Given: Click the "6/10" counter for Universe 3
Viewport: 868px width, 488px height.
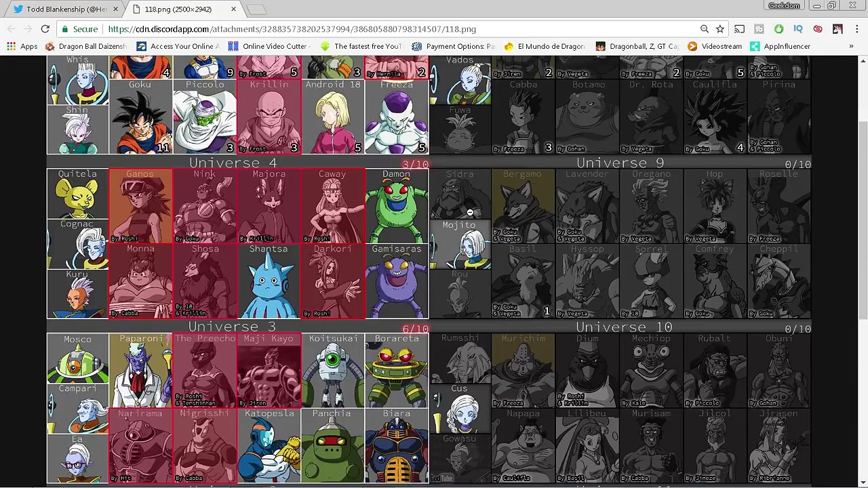Looking at the screenshot, I should coord(415,329).
